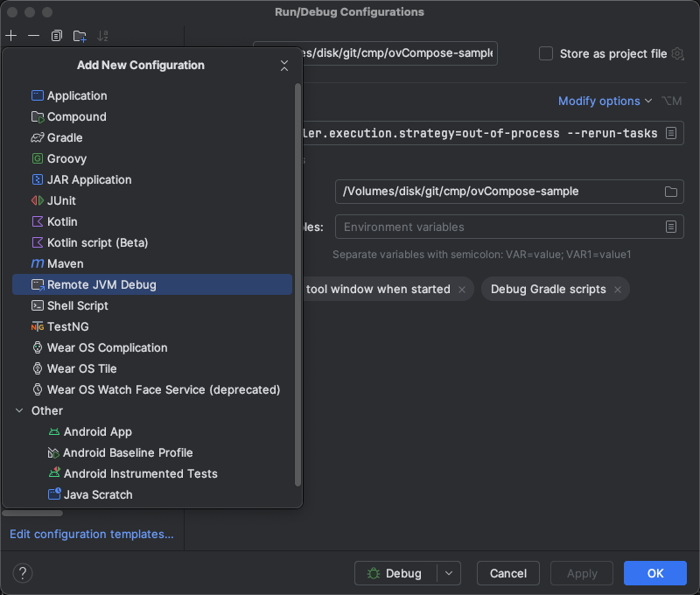Enable the Store as project file checkbox
Screen dimensions: 700x595
coord(546,53)
